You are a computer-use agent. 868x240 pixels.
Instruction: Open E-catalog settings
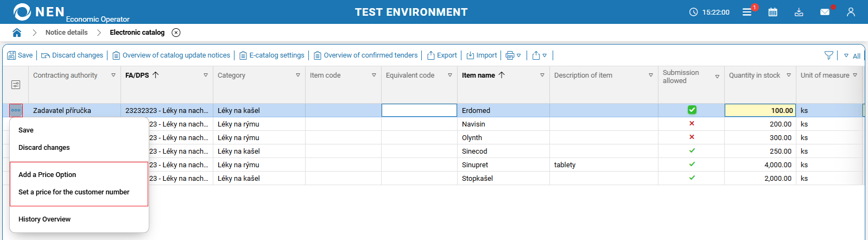(x=272, y=55)
